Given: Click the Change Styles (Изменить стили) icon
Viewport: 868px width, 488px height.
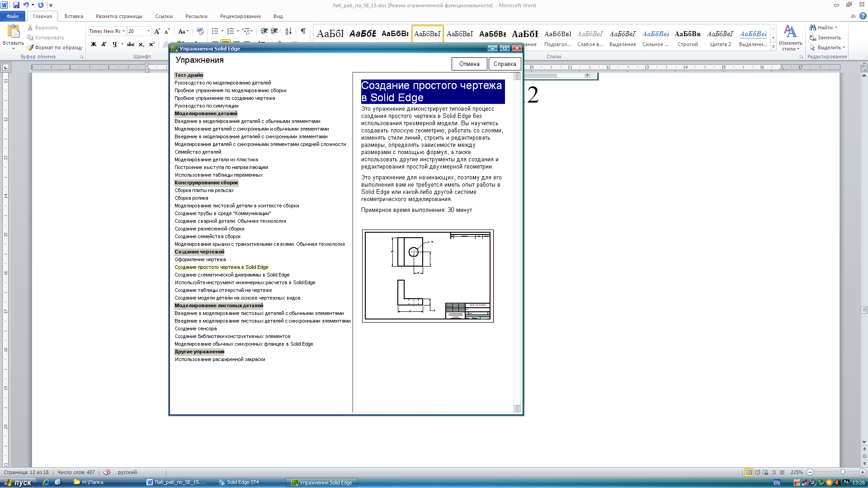Looking at the screenshot, I should 790,32.
